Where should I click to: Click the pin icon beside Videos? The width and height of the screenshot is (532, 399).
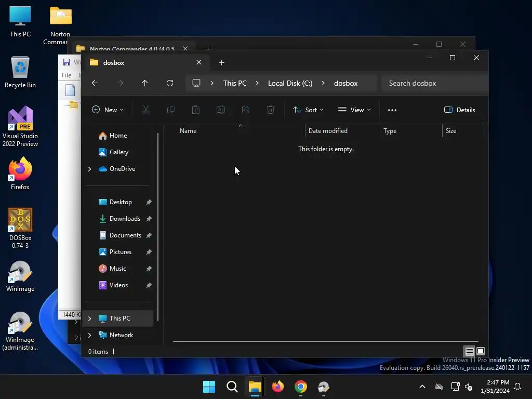[x=149, y=285]
